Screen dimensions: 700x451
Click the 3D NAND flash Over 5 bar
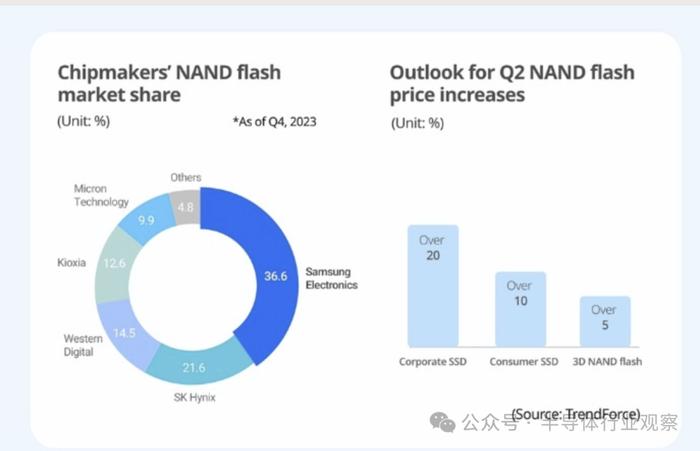(605, 322)
